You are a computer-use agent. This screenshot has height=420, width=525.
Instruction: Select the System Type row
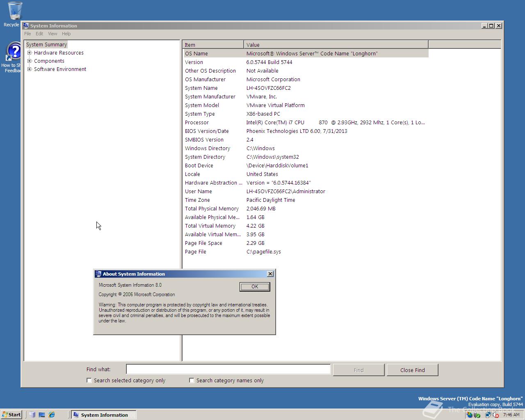point(306,114)
